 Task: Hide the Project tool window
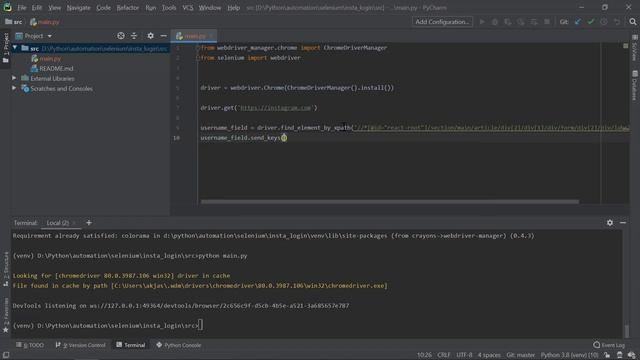[163, 36]
